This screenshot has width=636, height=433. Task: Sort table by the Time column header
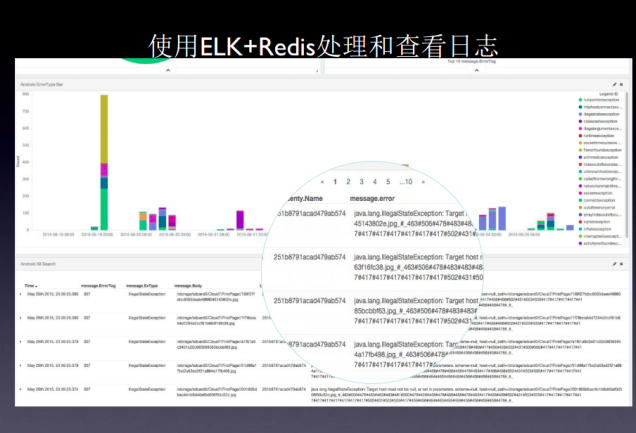(x=31, y=286)
